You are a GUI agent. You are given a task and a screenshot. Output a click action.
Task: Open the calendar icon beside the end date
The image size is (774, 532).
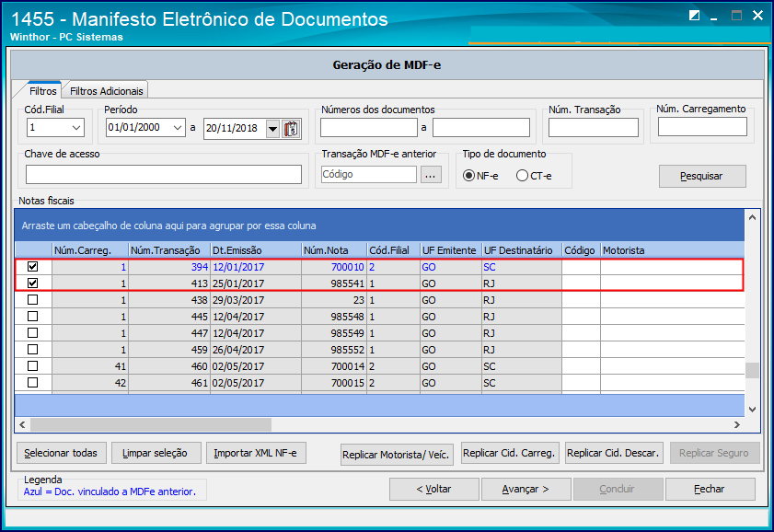coord(291,128)
